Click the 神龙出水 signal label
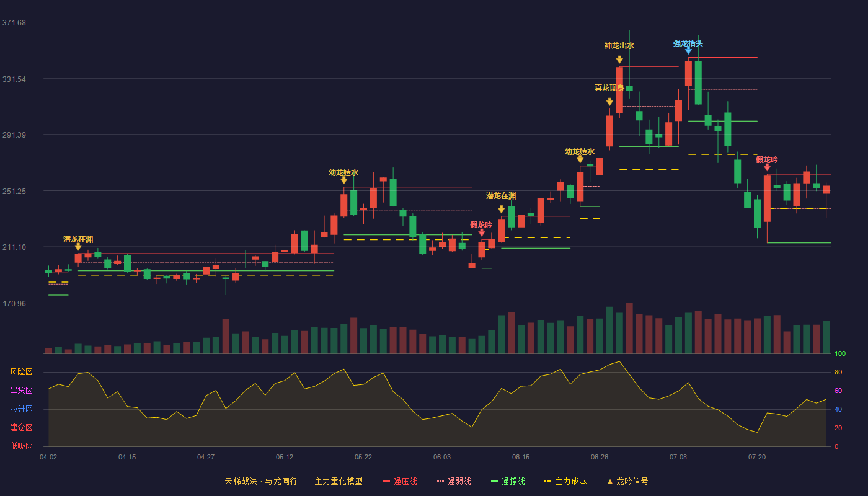 coord(619,46)
